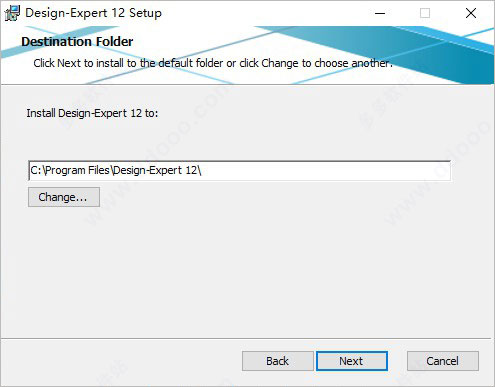Image resolution: width=495 pixels, height=387 pixels.
Task: Go Back to the previous setup step
Action: point(277,361)
